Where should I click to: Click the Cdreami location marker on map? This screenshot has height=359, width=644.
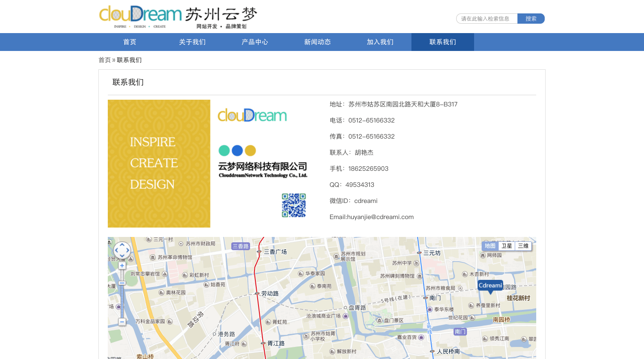click(x=490, y=286)
